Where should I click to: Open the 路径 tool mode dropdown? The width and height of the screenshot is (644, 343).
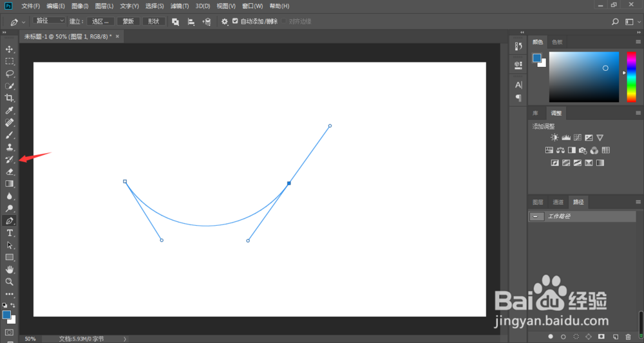(x=49, y=21)
